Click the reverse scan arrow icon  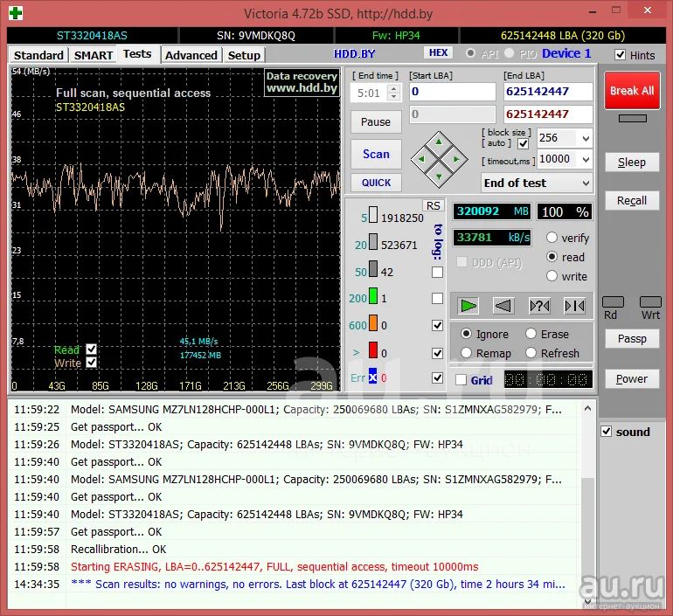pyautogui.click(x=503, y=305)
